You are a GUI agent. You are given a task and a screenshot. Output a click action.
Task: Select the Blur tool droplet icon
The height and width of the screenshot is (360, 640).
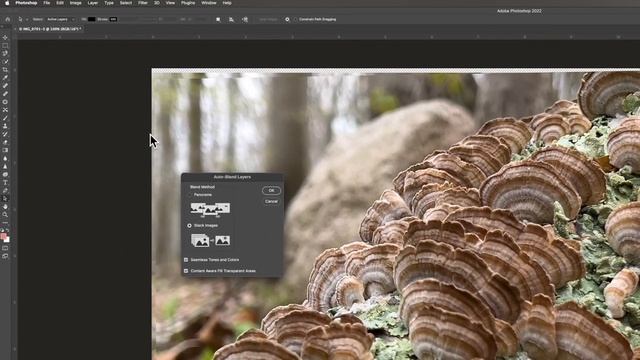pyautogui.click(x=5, y=158)
